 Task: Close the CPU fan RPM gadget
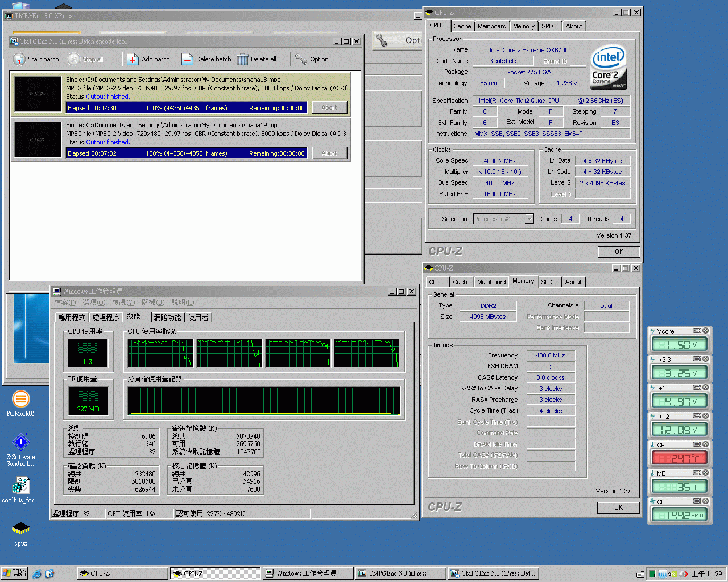pyautogui.click(x=705, y=501)
